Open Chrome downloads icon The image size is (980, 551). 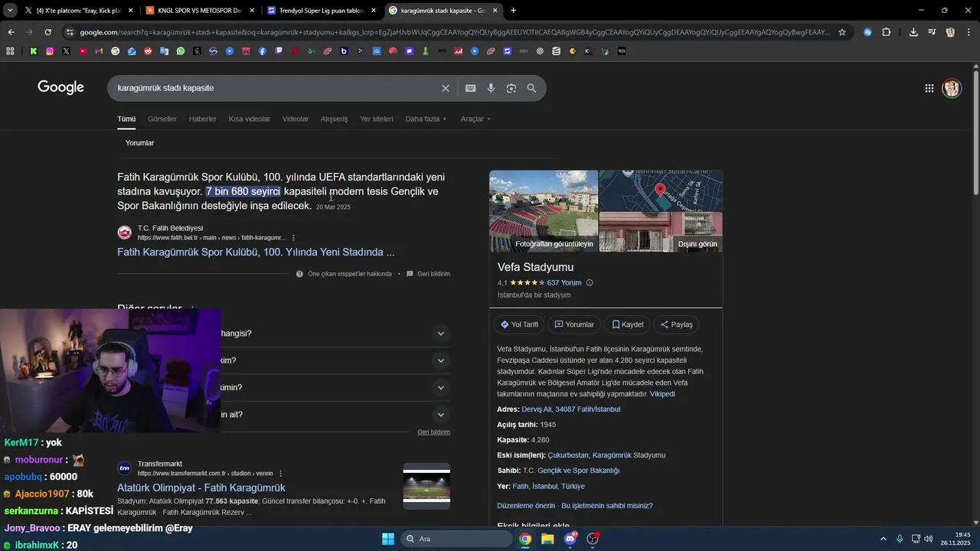[x=913, y=32]
